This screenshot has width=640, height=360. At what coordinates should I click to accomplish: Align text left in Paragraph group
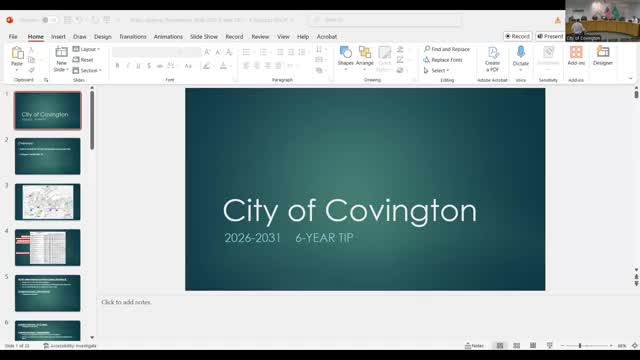tap(246, 66)
